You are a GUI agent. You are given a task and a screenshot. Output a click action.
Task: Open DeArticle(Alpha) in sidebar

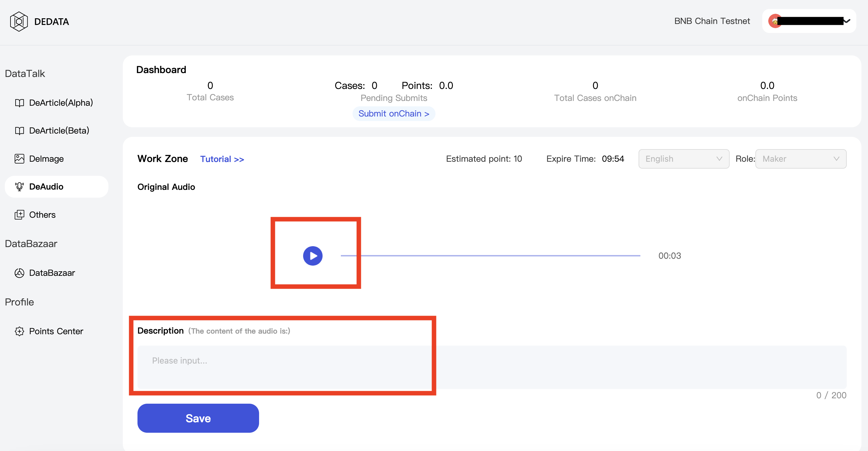click(57, 103)
